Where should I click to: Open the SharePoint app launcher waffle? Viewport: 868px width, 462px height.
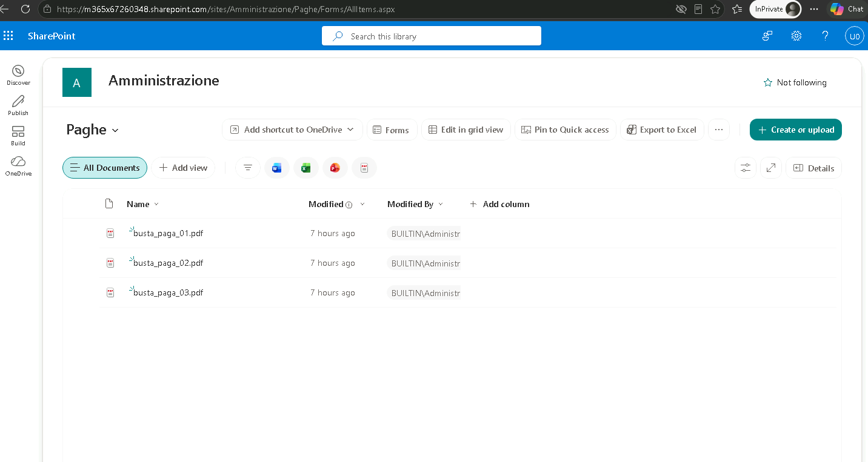8,36
